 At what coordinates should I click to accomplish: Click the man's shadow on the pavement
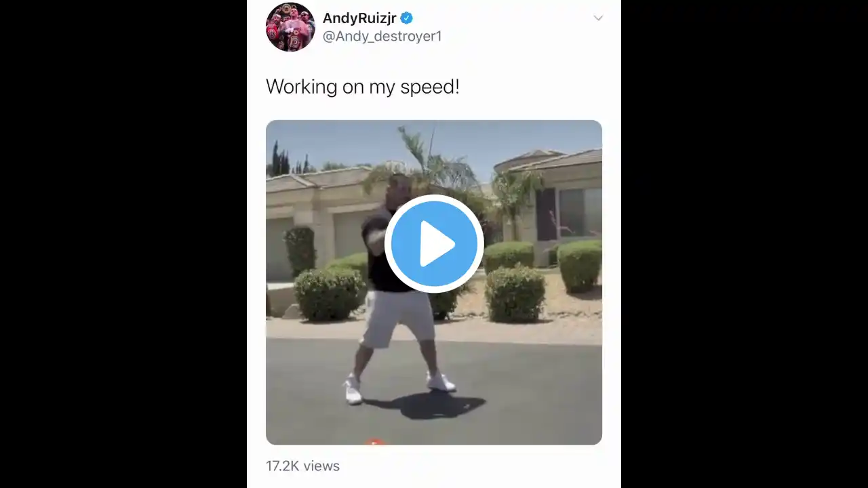tap(429, 405)
